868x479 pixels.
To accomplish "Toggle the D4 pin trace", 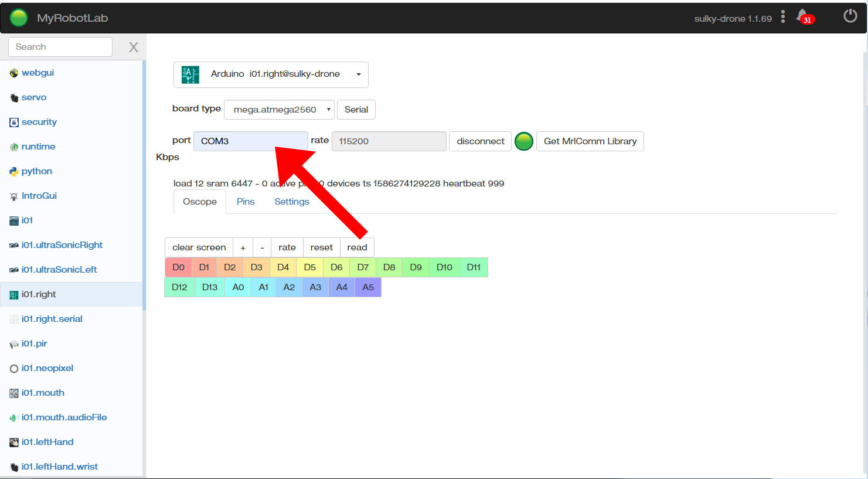I will pos(283,267).
